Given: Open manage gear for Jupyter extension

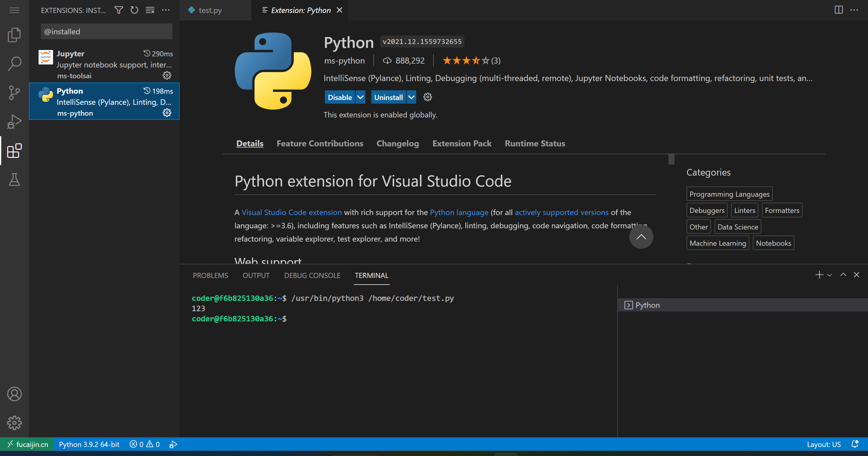Looking at the screenshot, I should click(x=167, y=75).
